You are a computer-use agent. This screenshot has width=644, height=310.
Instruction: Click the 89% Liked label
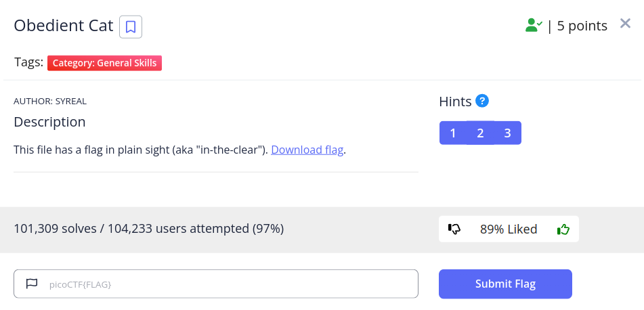click(x=508, y=229)
